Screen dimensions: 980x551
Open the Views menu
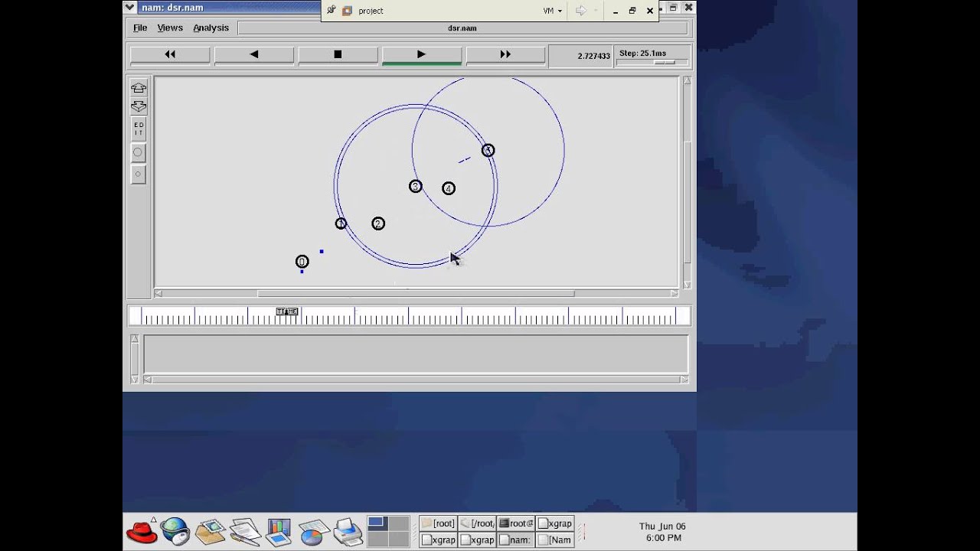coord(170,28)
